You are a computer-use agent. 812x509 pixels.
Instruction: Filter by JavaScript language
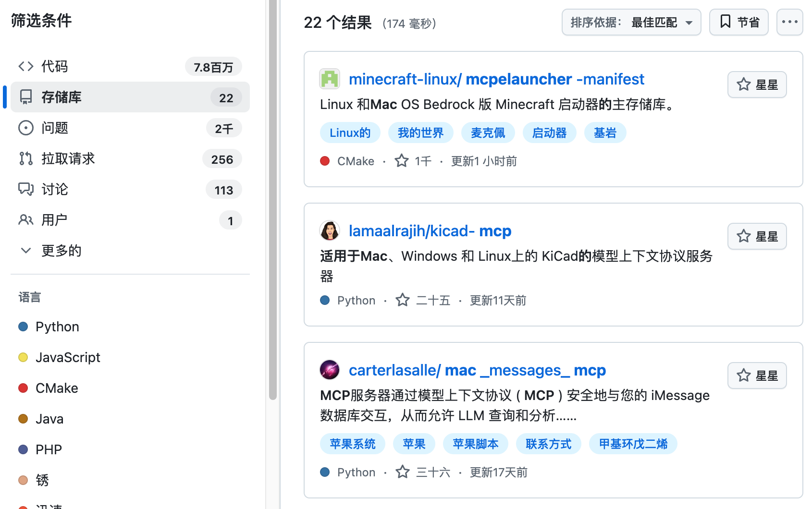point(68,357)
